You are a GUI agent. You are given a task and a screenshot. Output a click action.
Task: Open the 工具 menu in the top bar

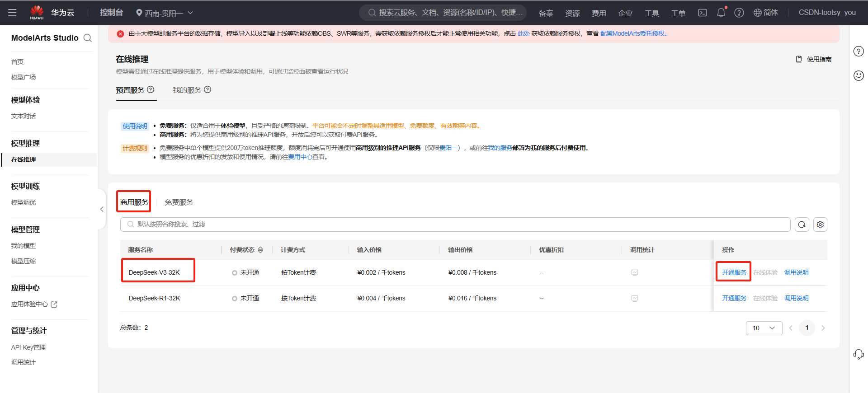click(x=652, y=13)
